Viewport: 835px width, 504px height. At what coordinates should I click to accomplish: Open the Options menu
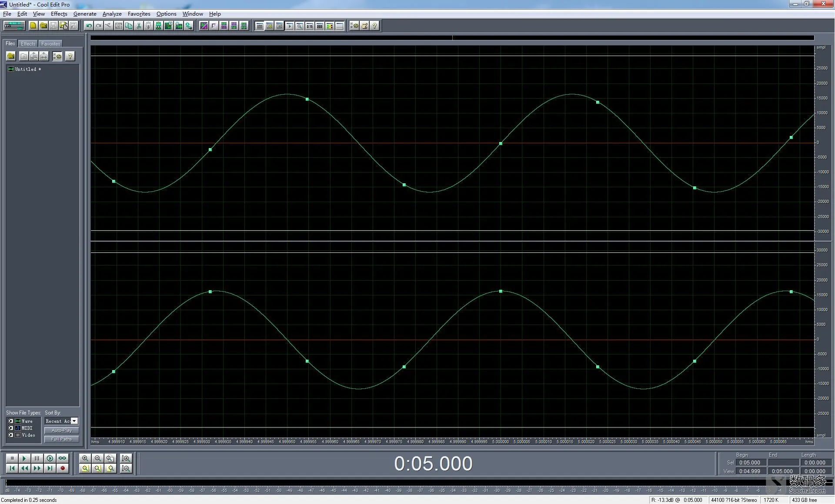(166, 14)
